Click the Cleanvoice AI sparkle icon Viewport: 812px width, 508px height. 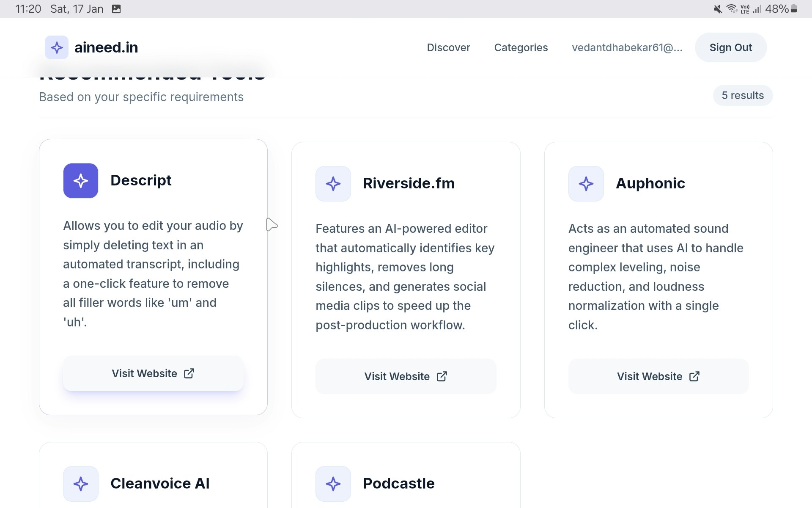coord(80,483)
